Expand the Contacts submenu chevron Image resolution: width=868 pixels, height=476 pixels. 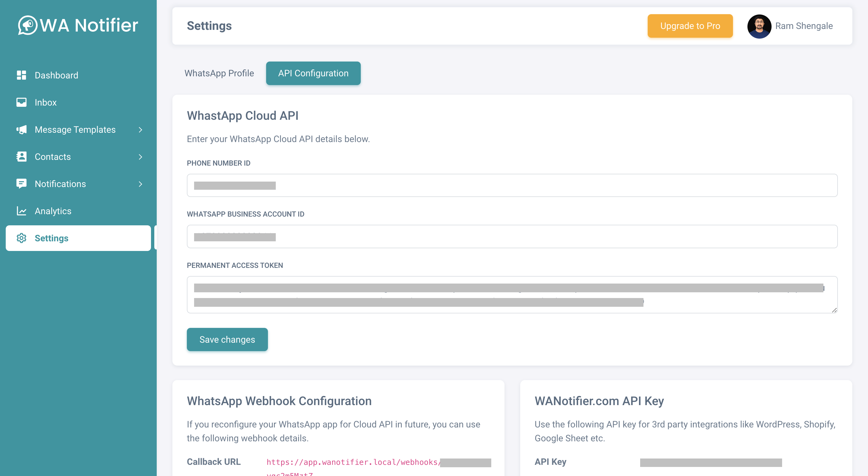(140, 157)
